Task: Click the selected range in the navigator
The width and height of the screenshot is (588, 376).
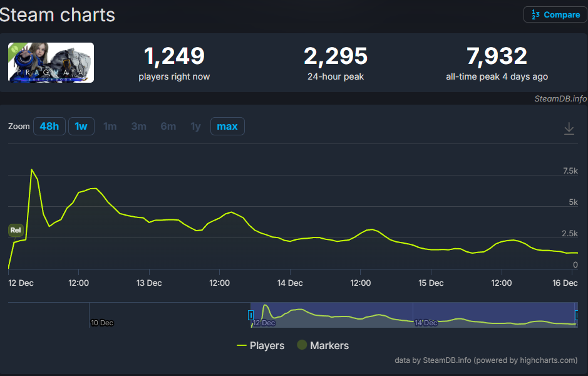Action: click(414, 315)
